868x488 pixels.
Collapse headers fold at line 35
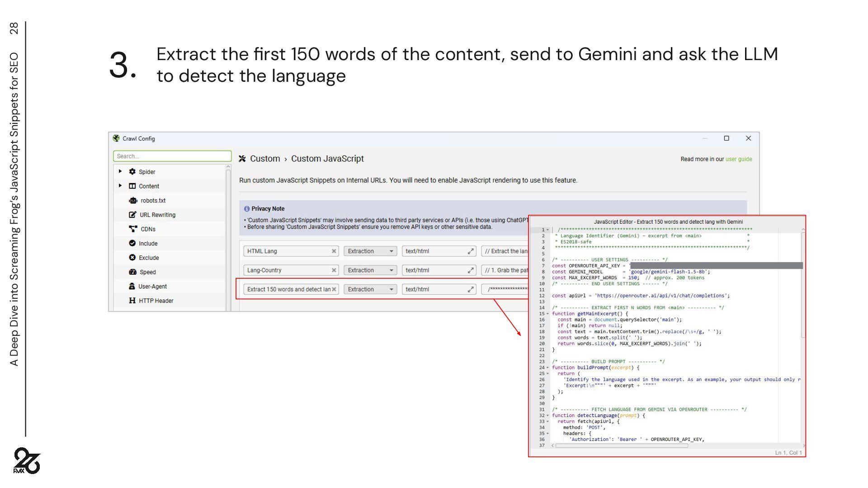[547, 434]
